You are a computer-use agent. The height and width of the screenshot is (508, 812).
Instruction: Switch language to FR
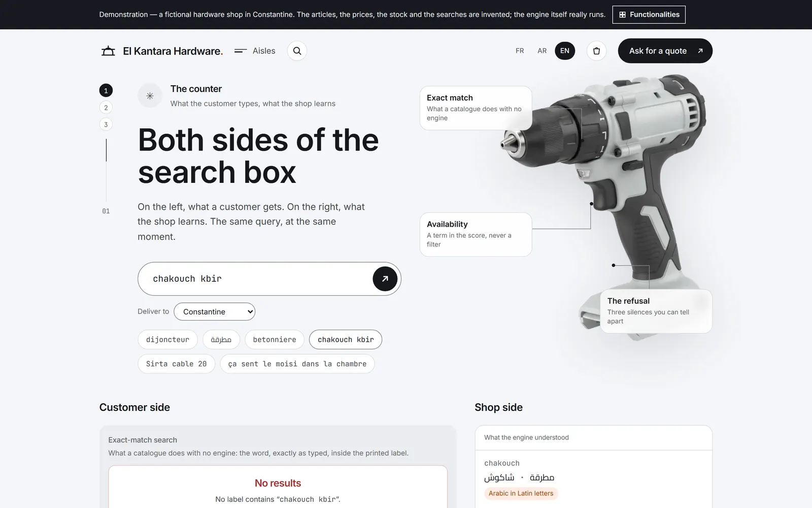click(520, 51)
